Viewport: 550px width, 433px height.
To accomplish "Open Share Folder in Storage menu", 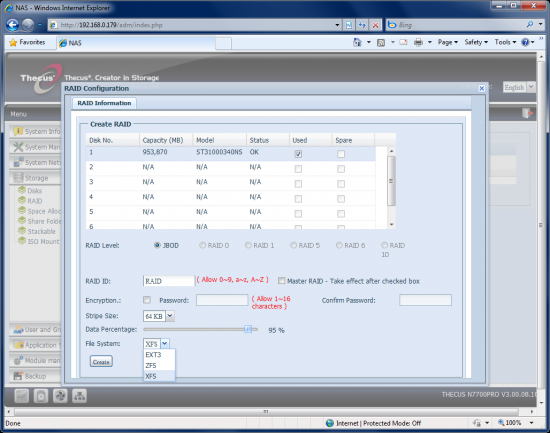I will click(39, 221).
